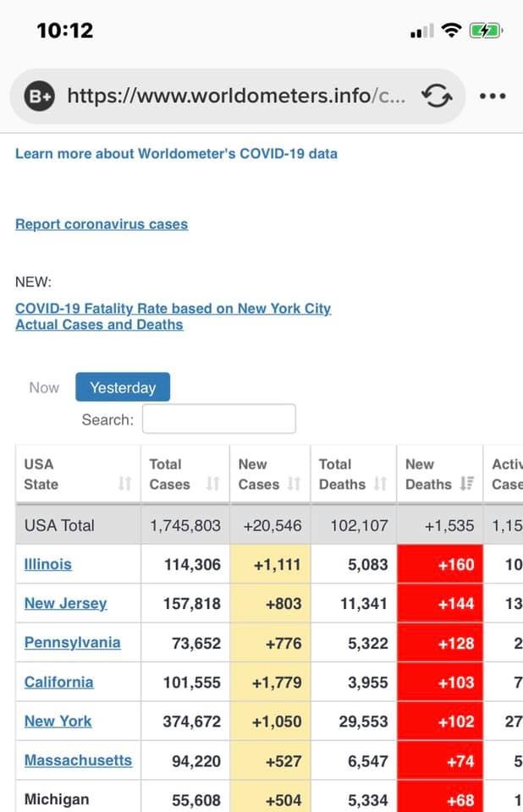The width and height of the screenshot is (523, 812).
Task: Open Learn more about Worldometer's COVID-19 data
Action: [176, 154]
